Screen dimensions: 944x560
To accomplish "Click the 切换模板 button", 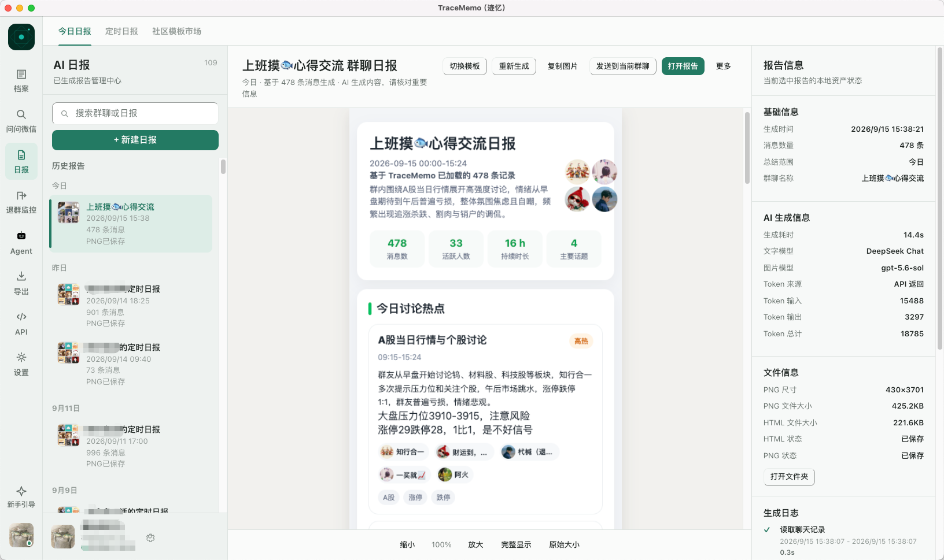I will pyautogui.click(x=465, y=66).
